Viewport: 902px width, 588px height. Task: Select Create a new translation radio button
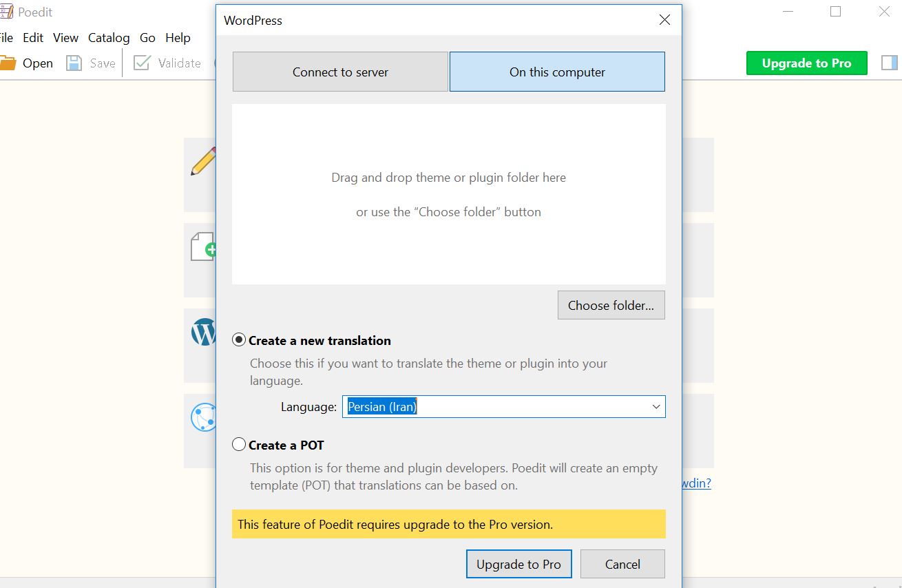tap(239, 340)
